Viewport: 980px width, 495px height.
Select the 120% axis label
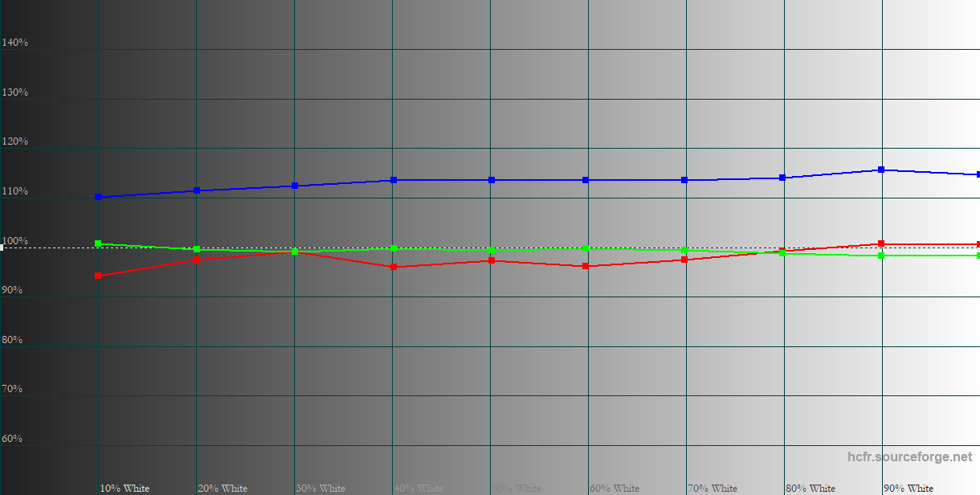[15, 141]
